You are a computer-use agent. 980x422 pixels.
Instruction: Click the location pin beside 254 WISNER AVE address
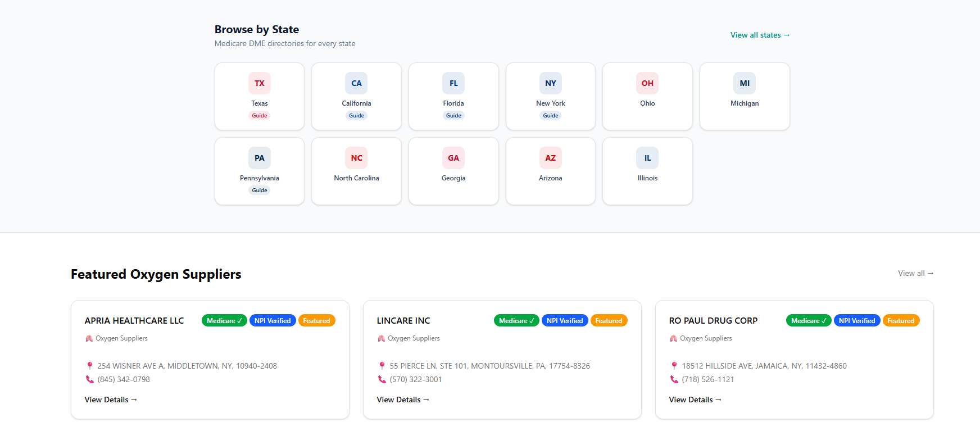click(89, 366)
